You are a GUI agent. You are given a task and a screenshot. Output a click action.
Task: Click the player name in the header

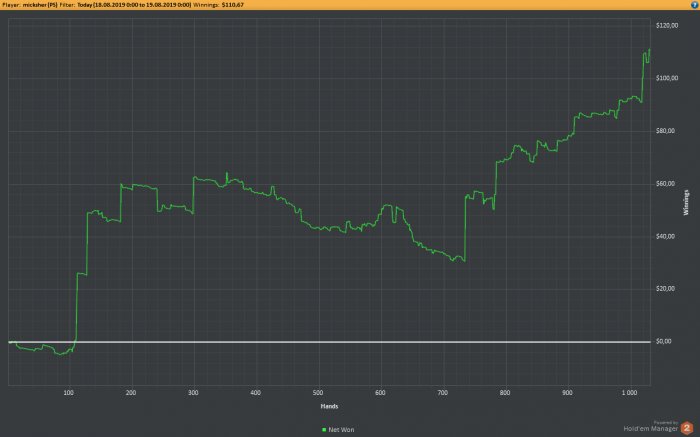(40, 5)
